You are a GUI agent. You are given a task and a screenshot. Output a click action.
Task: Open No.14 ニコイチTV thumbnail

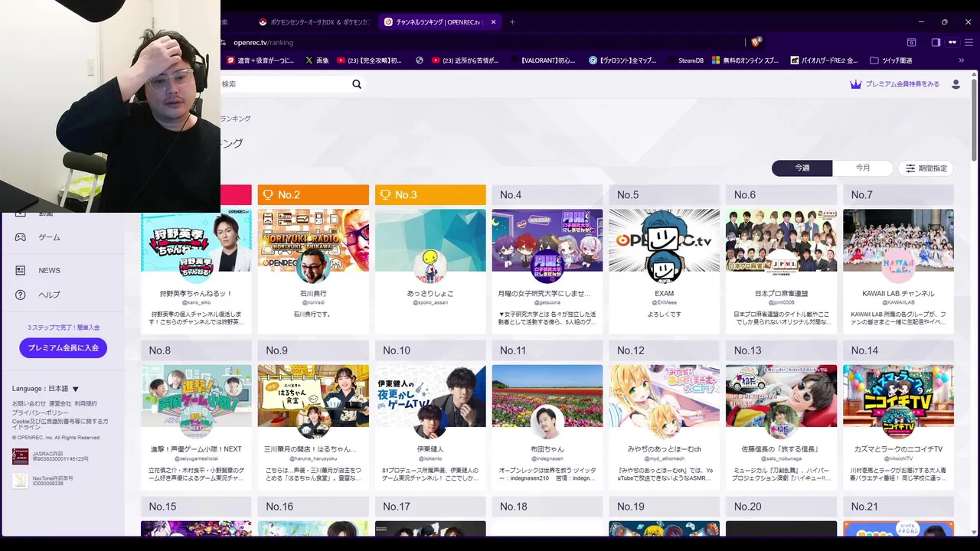899,396
